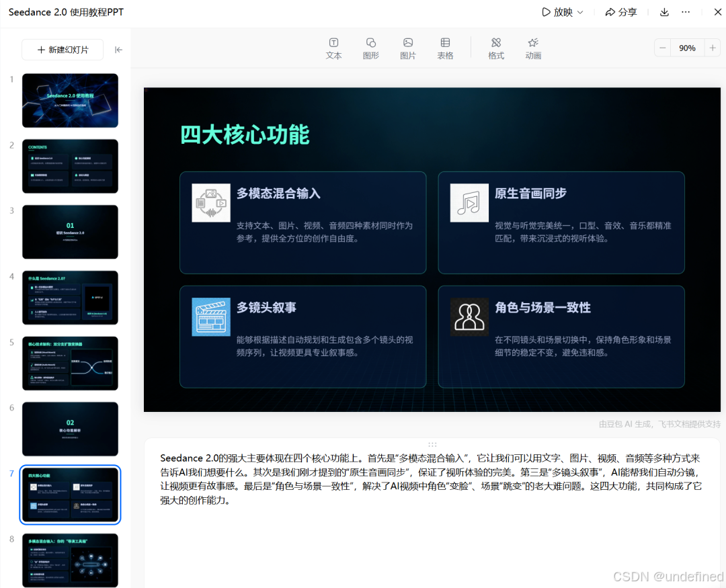Open the 文本 (text) insert tool

[334, 47]
